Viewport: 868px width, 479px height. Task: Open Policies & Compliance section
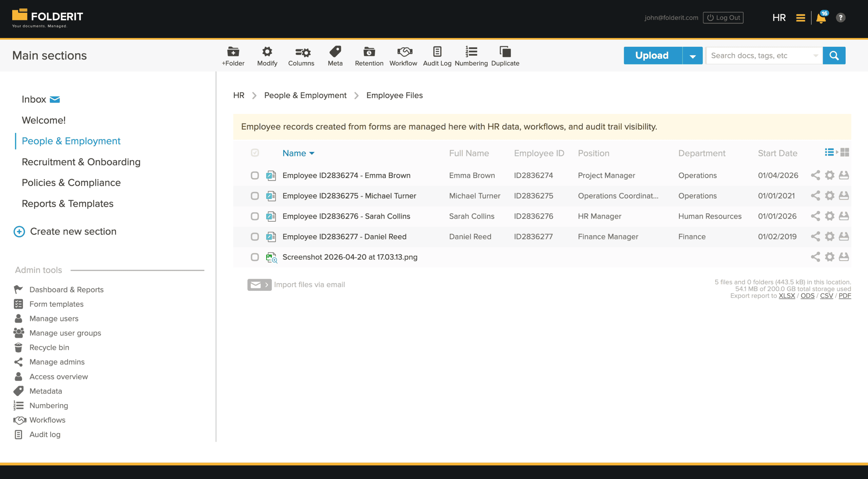[x=71, y=183]
